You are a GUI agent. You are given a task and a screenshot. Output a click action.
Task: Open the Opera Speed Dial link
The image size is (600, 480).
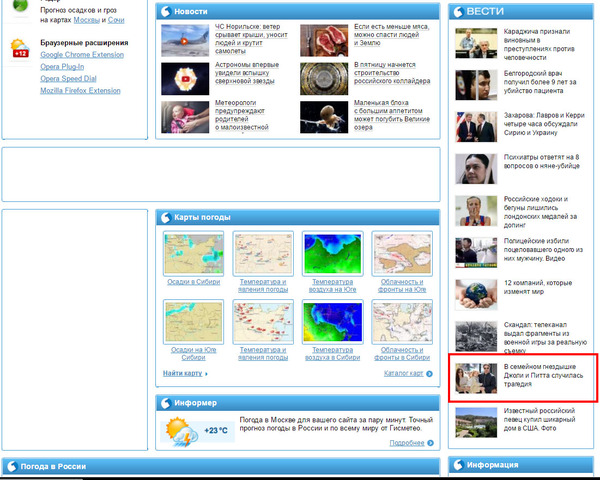(68, 78)
